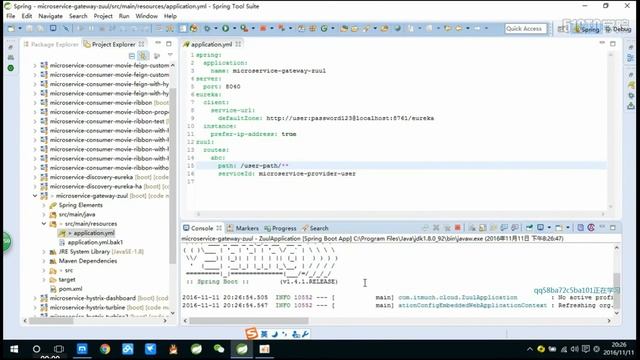Open Project Explorer View Menu triangle
640x360 pixels.
tap(170, 55)
